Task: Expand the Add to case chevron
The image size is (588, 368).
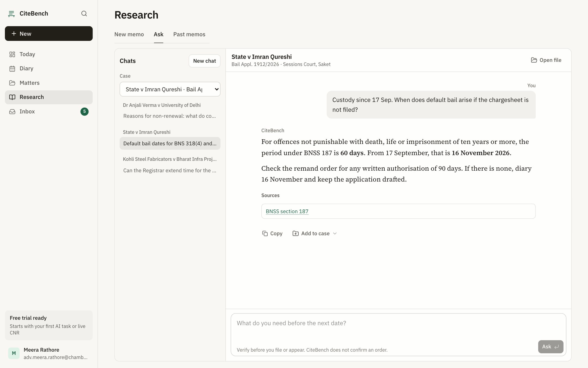Action: [335, 233]
